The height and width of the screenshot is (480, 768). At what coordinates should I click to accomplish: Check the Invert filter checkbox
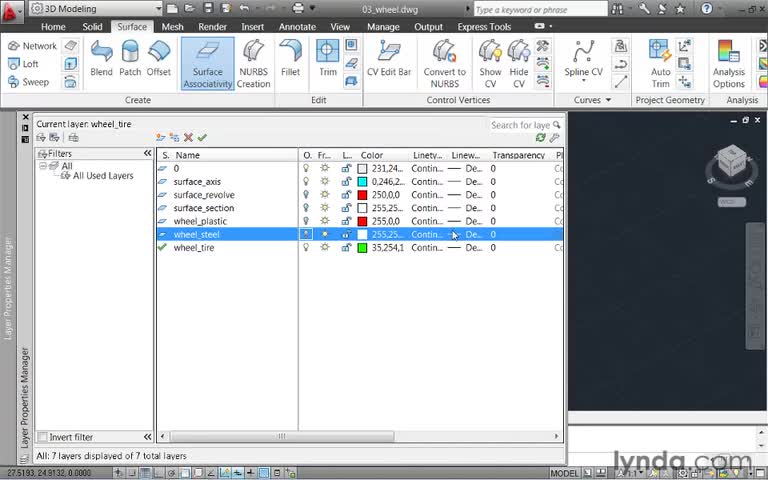[43, 437]
